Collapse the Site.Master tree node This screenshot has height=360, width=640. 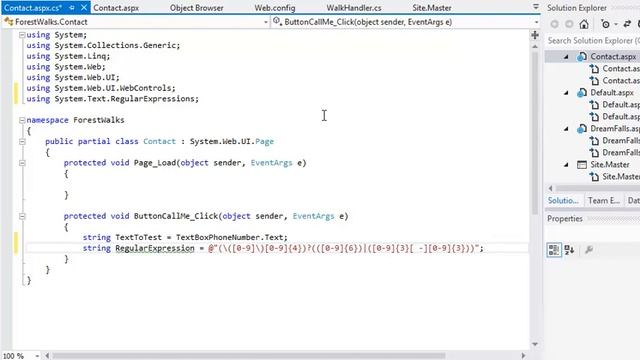[x=566, y=165]
